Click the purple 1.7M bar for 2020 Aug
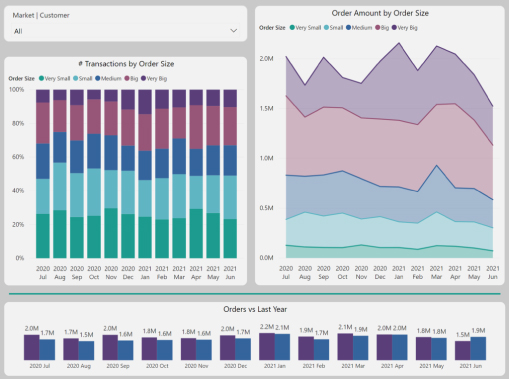The height and width of the screenshot is (379, 509). pyautogui.click(x=71, y=349)
